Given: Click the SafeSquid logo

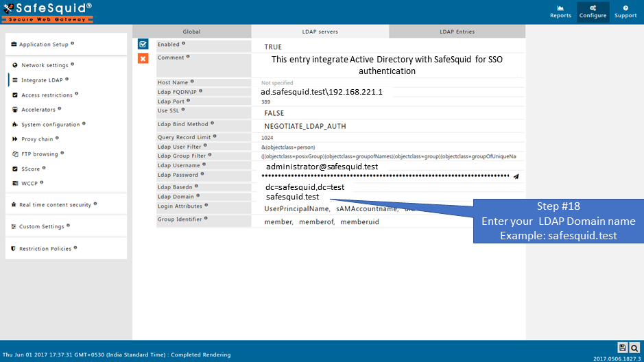Looking at the screenshot, I should click(47, 12).
